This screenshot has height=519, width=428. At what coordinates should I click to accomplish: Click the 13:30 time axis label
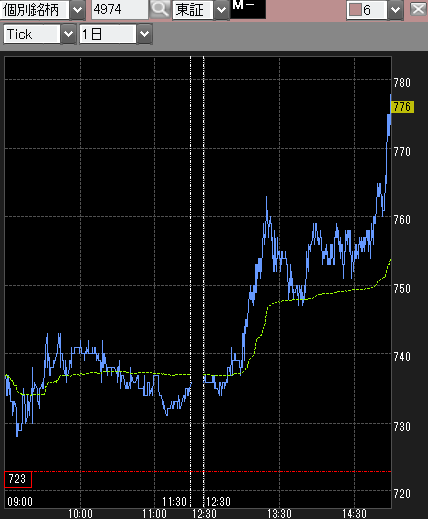pos(279,514)
